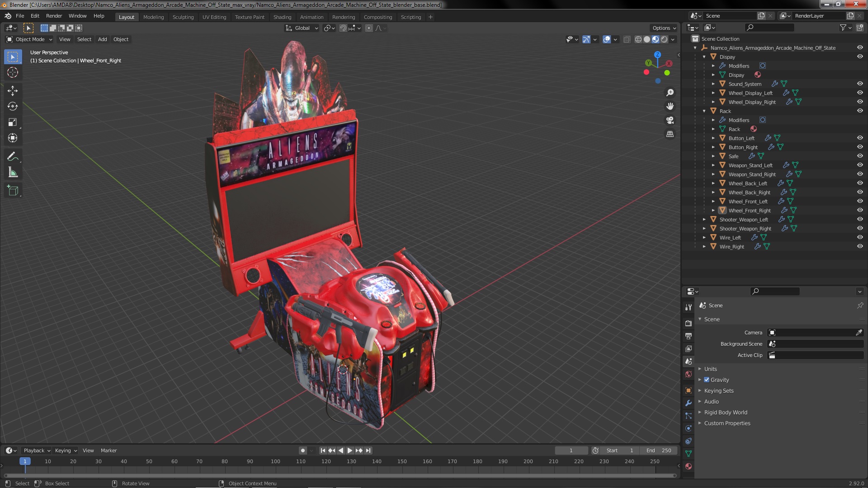Collapse the Rack tree item

point(704,111)
